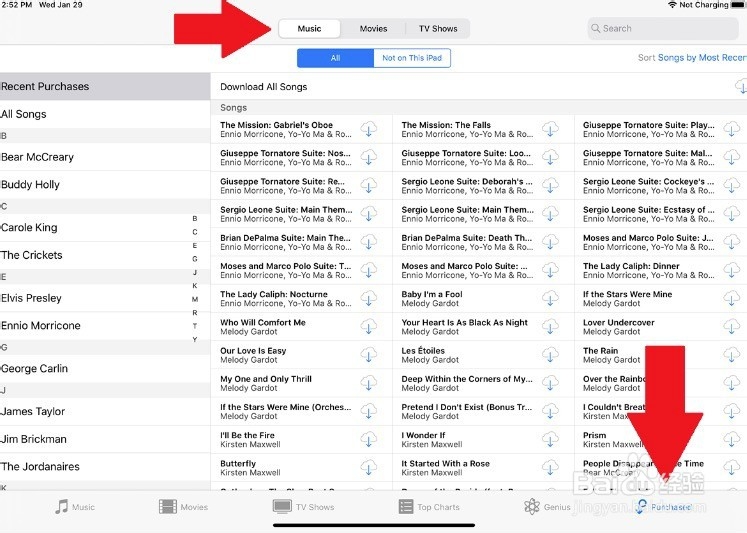Tap song Deep Within the Corners of My...
This screenshot has height=533, width=747.
pyautogui.click(x=467, y=383)
